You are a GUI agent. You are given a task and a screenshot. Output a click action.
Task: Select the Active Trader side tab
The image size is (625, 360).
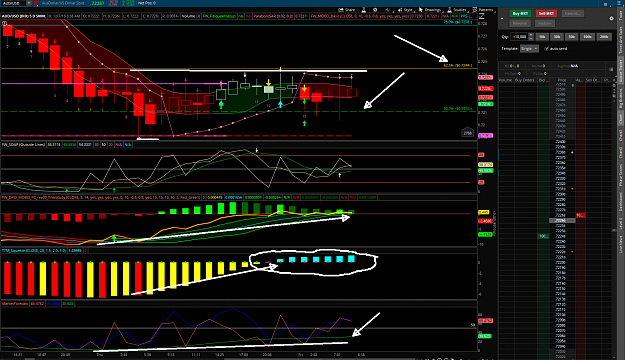coord(621,71)
